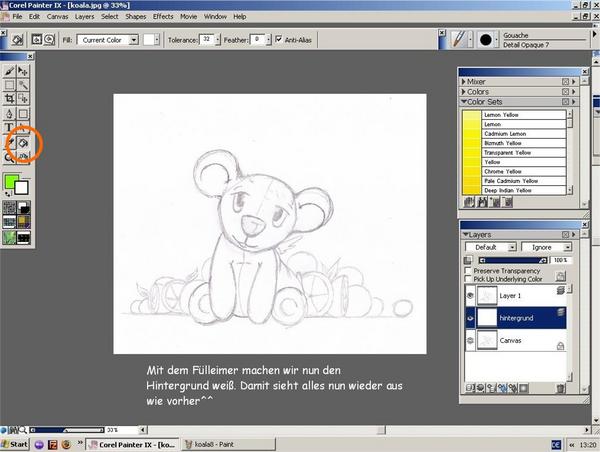This screenshot has width=600, height=452.
Task: Click Paint Bucket reset icon in property bar
Action: point(18,39)
